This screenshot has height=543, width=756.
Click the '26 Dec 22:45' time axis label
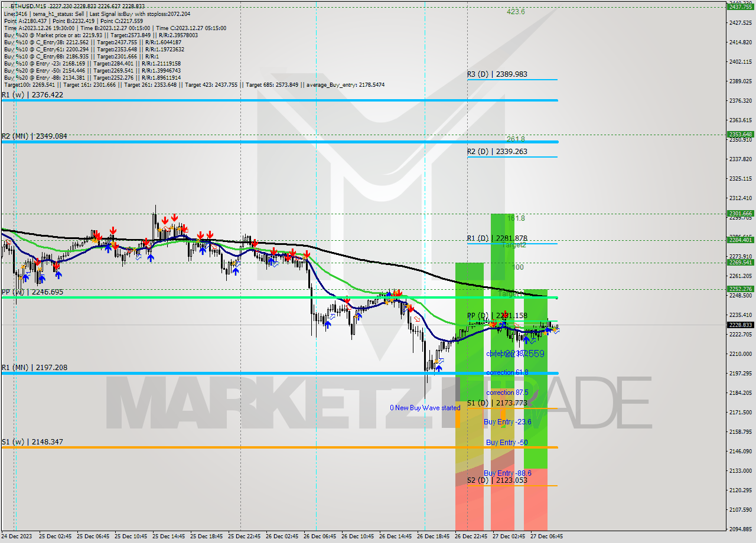[x=472, y=537]
